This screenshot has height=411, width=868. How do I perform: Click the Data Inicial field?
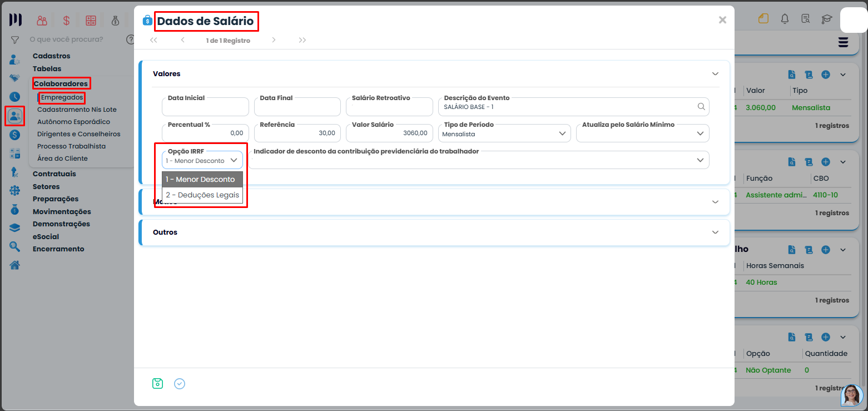pos(205,107)
